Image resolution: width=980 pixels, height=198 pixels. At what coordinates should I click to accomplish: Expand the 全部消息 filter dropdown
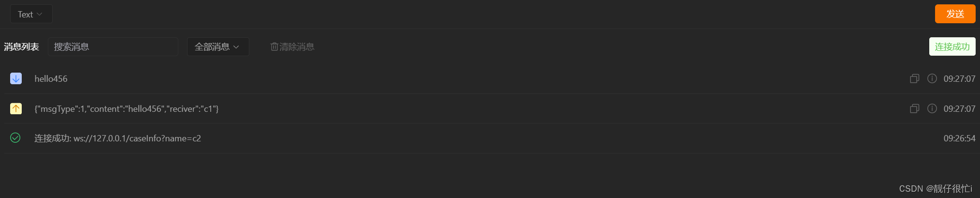218,46
